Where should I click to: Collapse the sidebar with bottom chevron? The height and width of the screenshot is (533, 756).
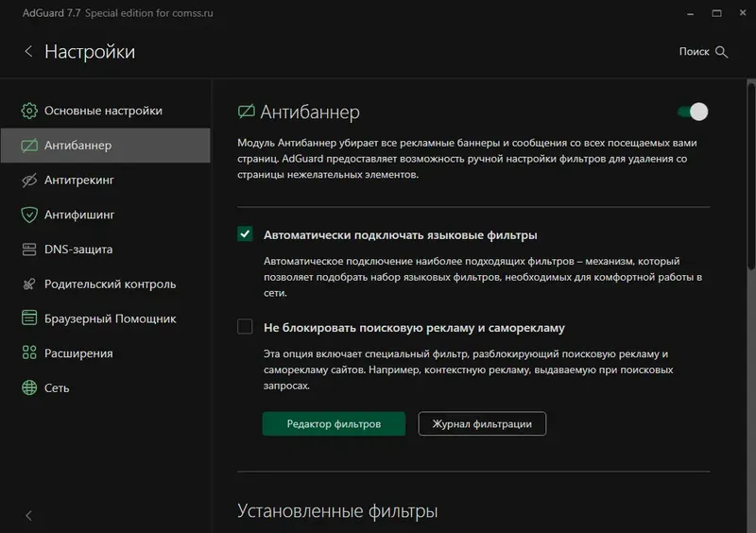pyautogui.click(x=28, y=515)
